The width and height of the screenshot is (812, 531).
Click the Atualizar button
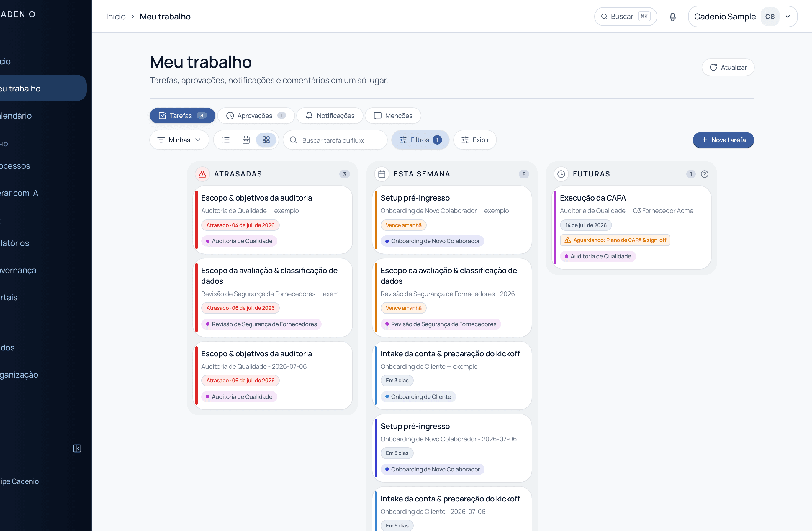(728, 67)
